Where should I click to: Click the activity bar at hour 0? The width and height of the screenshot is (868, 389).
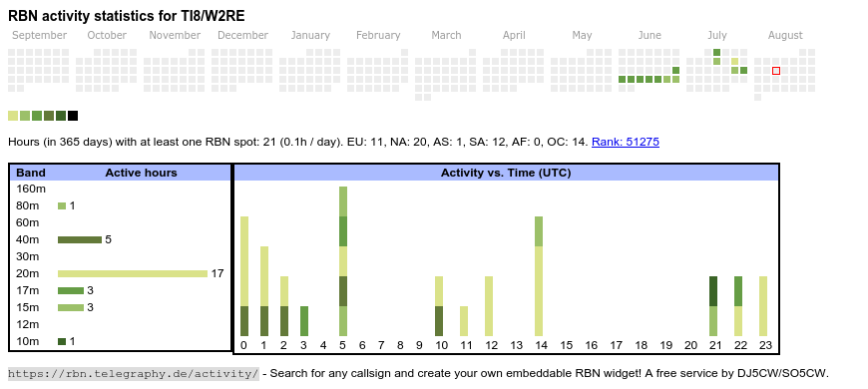click(x=244, y=276)
